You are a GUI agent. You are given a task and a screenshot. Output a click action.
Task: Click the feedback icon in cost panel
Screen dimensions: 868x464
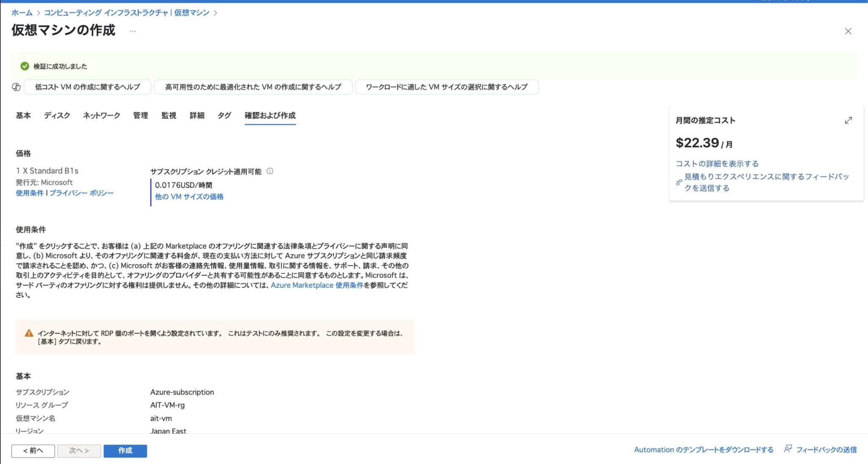click(679, 182)
